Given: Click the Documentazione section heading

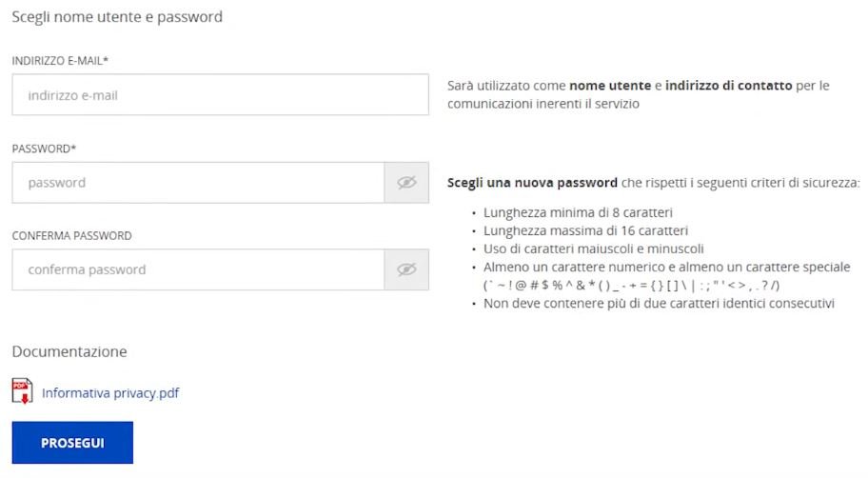Looking at the screenshot, I should [x=69, y=351].
